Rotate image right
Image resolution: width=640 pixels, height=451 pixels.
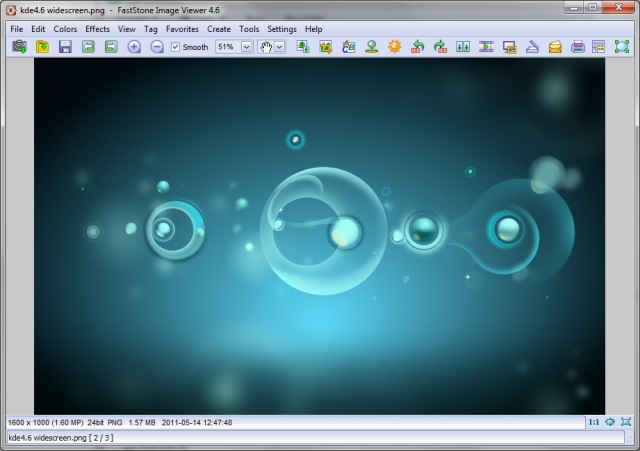pyautogui.click(x=440, y=47)
